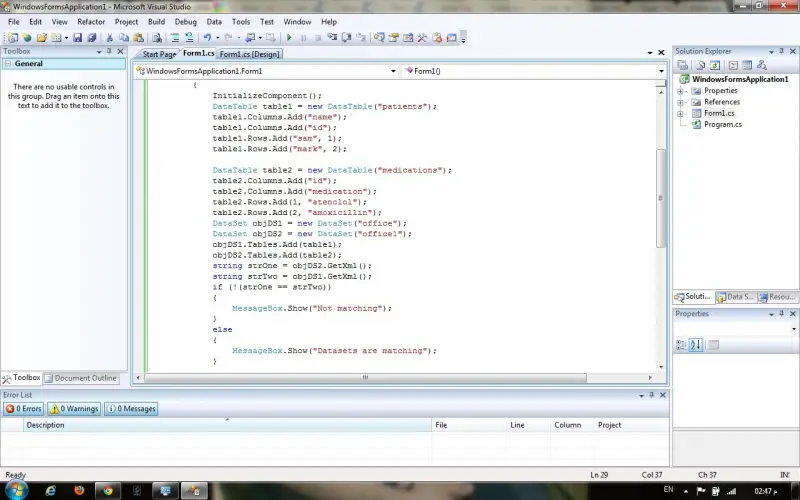
Task: Uncomment the selected lines icon
Action: click(189, 38)
